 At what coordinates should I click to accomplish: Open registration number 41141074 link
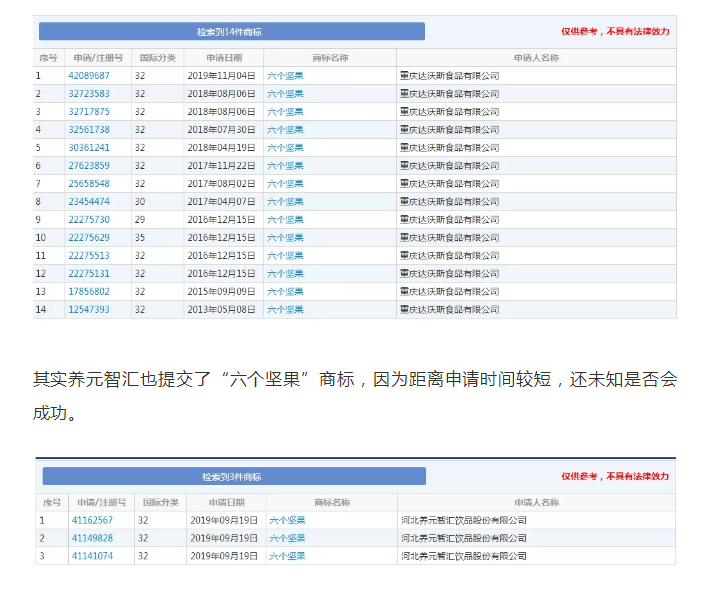click(x=92, y=556)
